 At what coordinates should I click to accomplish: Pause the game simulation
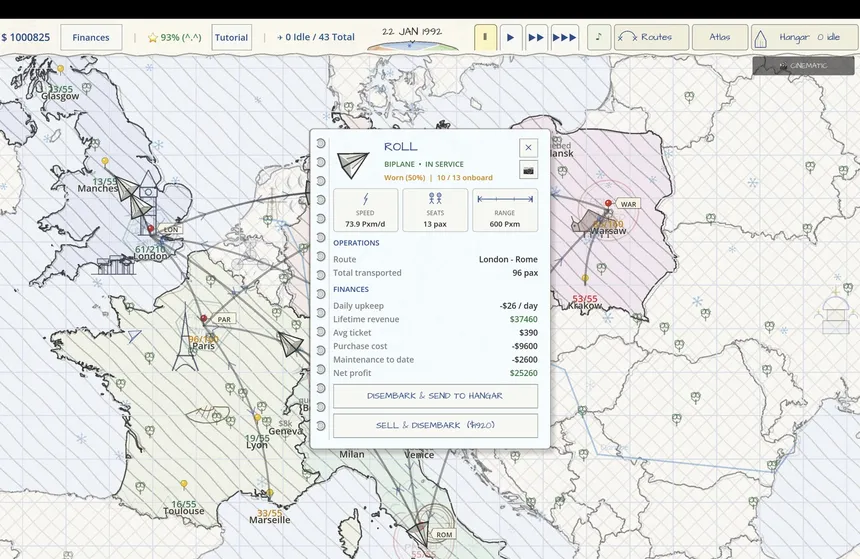tap(485, 37)
